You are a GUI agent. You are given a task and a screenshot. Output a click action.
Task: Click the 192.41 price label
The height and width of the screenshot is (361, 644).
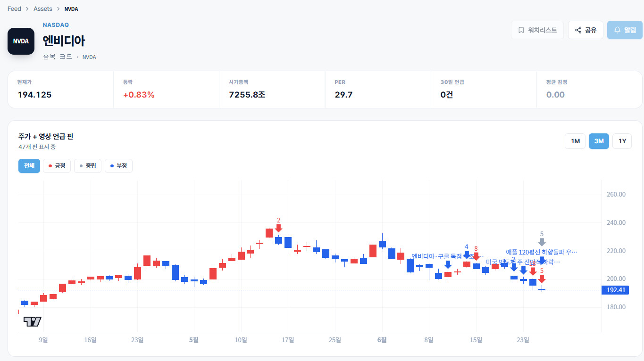(x=615, y=290)
